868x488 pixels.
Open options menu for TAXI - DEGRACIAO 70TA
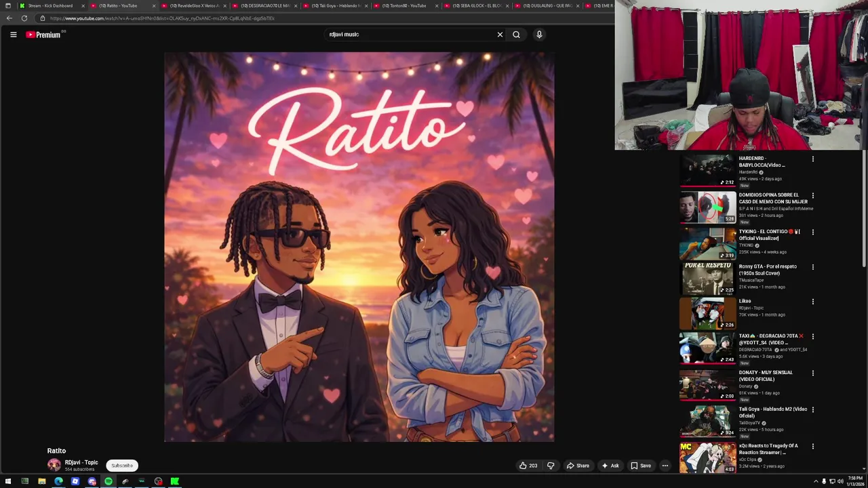(813, 337)
